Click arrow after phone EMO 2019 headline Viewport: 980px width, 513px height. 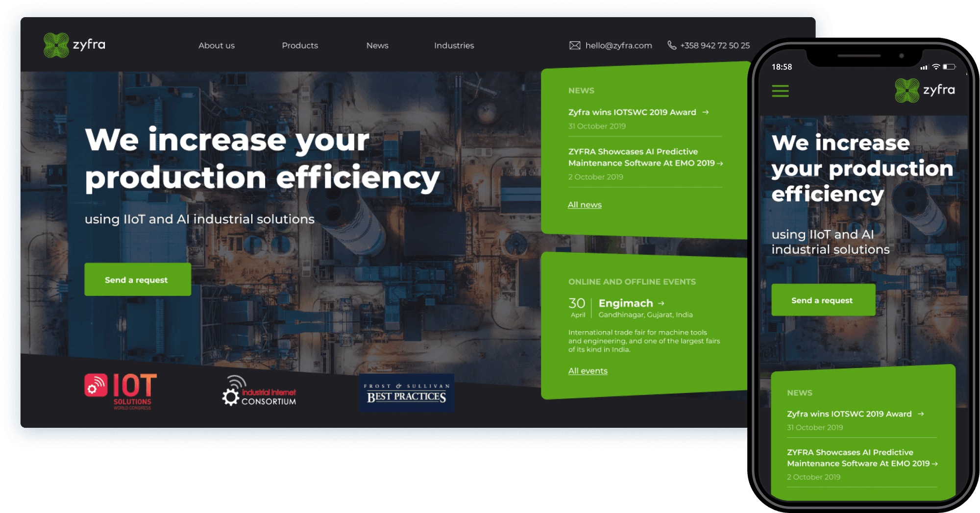(934, 464)
